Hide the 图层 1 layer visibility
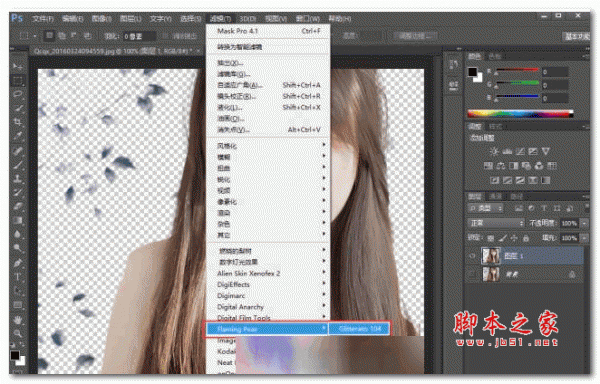Screen dimensions: 600x384 point(473,256)
